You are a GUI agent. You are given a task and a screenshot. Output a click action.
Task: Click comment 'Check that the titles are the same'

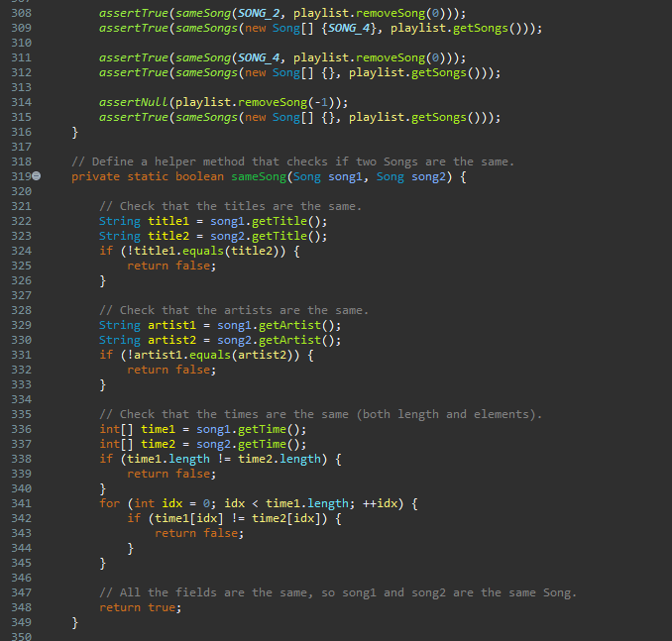click(231, 206)
